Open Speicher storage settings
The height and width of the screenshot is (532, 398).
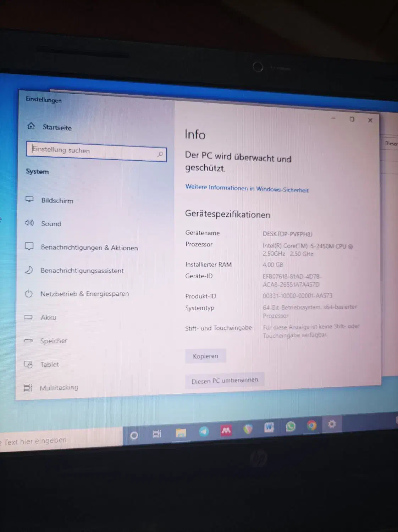(53, 341)
